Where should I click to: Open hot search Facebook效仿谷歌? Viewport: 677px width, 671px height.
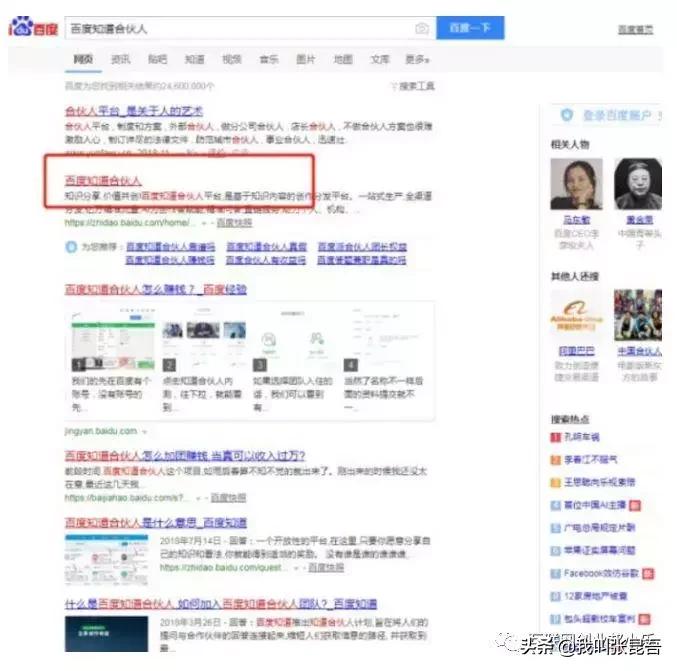[x=601, y=573]
